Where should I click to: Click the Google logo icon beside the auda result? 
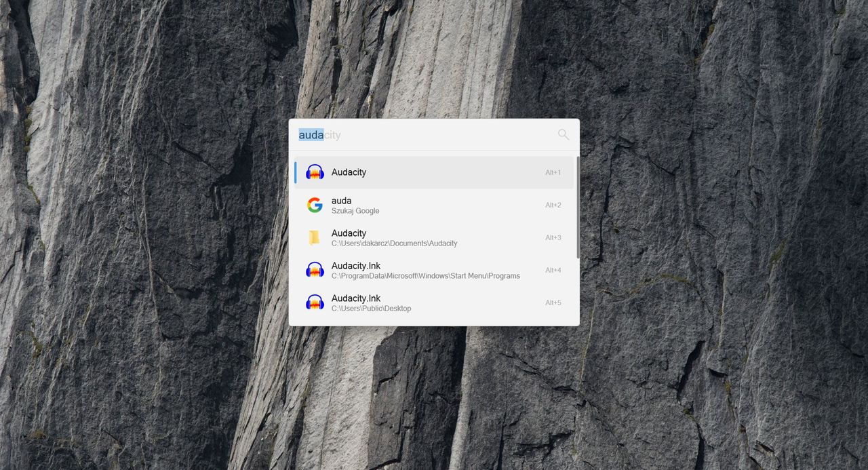pyautogui.click(x=315, y=205)
